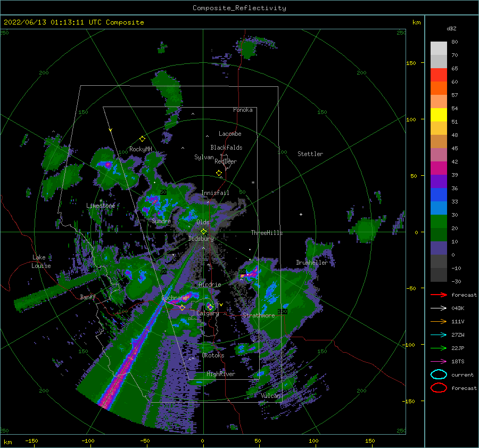Viewport: 479px width, 448px height.
Task: Click the Calgary city label
Action: pyautogui.click(x=208, y=313)
